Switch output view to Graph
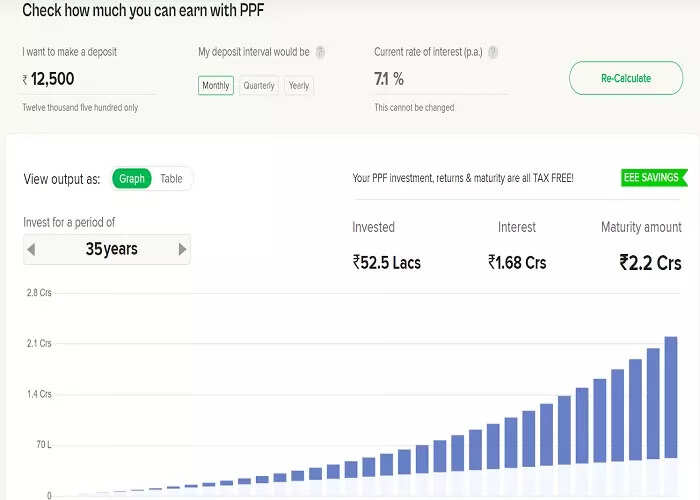 click(132, 179)
